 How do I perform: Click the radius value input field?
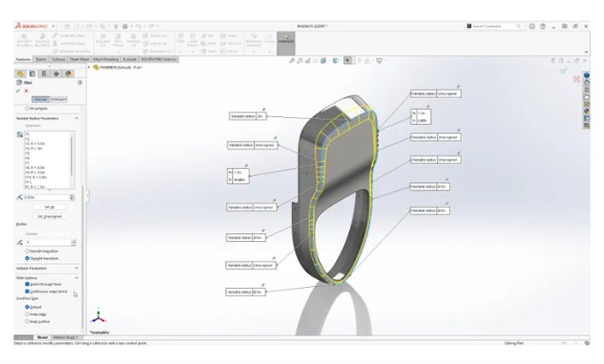click(x=46, y=197)
